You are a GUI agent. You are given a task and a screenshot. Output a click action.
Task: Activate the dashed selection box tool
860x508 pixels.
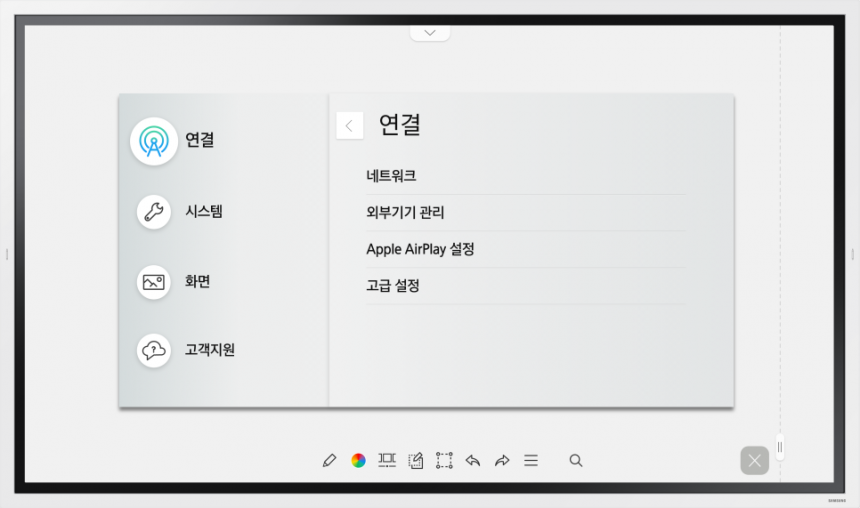(444, 460)
